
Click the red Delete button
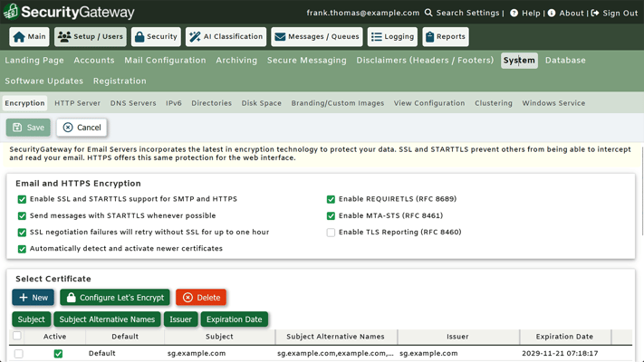tap(201, 298)
